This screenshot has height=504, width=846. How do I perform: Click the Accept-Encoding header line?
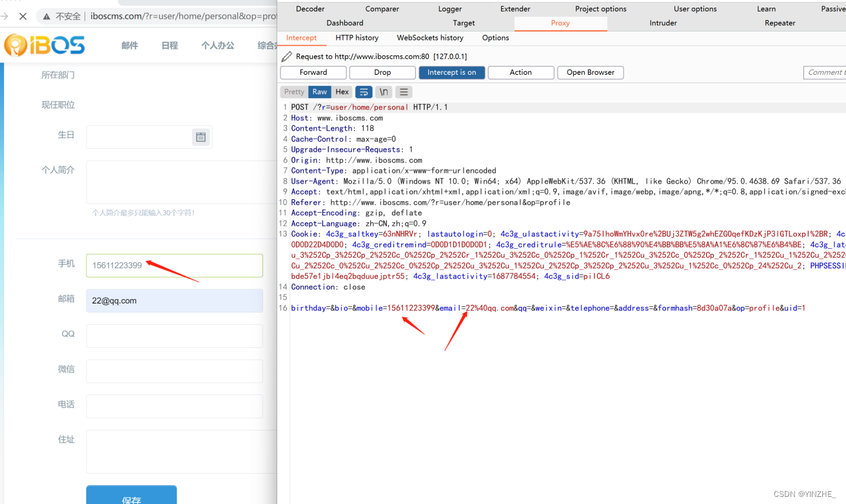click(357, 213)
